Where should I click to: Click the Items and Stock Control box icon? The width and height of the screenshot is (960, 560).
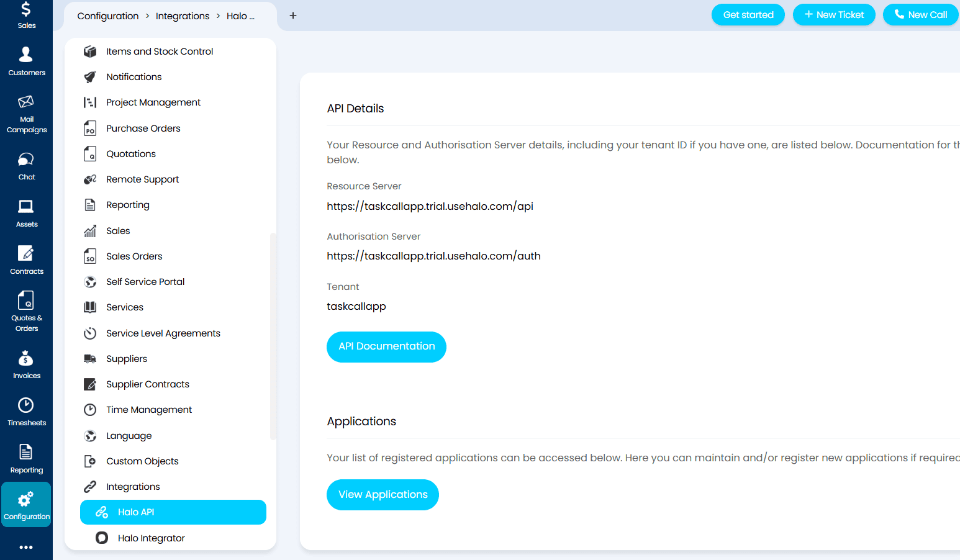pyautogui.click(x=90, y=52)
